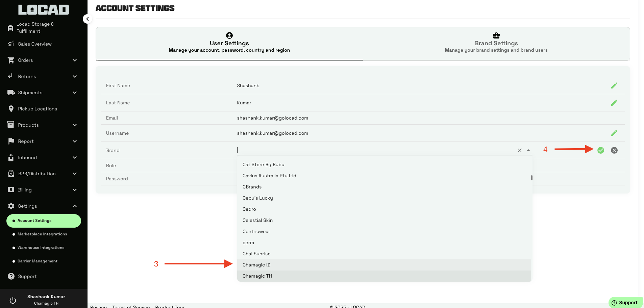Click inside the Brand search input

click(375, 150)
